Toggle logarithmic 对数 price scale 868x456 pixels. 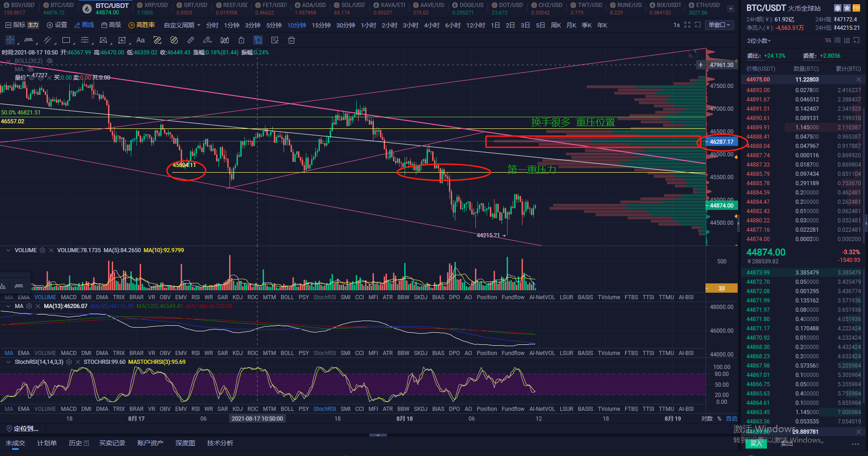707,419
